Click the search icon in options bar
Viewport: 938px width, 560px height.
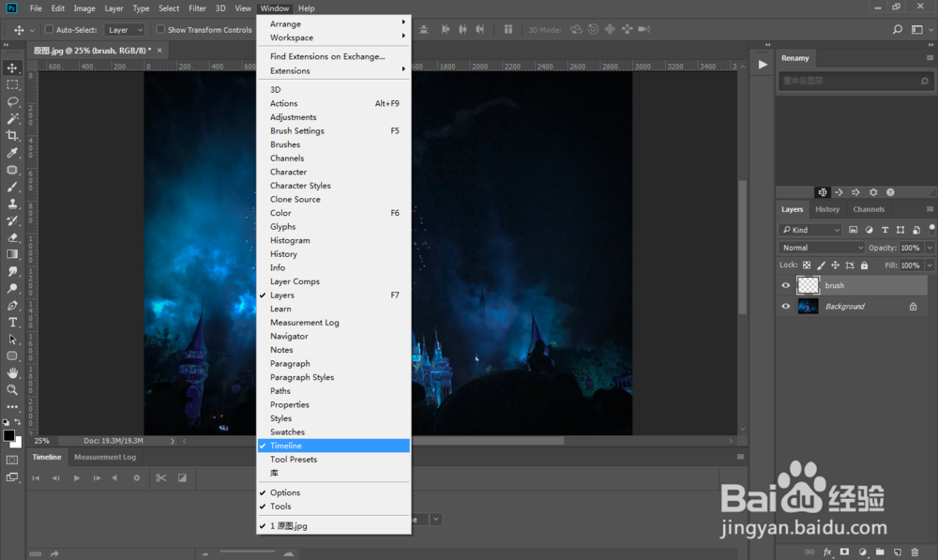coord(898,29)
